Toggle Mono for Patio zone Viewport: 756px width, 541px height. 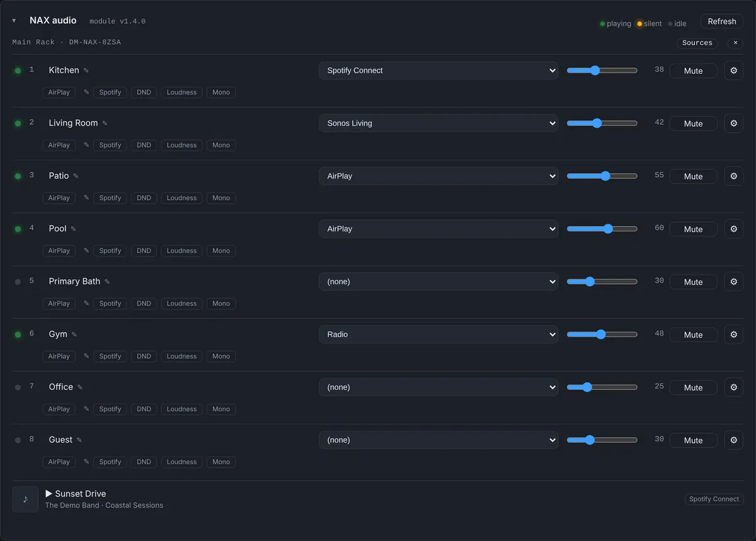[x=221, y=198]
